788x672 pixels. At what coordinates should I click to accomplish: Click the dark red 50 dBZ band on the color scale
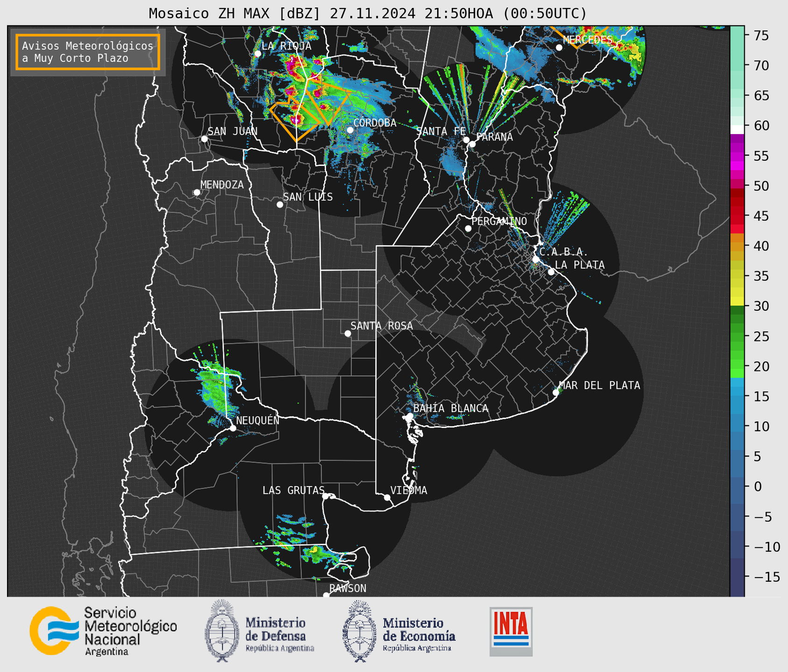[737, 192]
